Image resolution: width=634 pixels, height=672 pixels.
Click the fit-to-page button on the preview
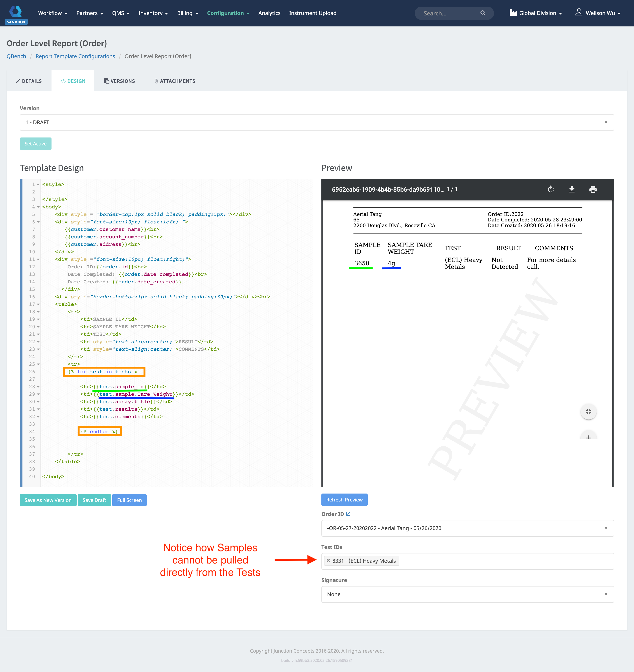(x=588, y=412)
